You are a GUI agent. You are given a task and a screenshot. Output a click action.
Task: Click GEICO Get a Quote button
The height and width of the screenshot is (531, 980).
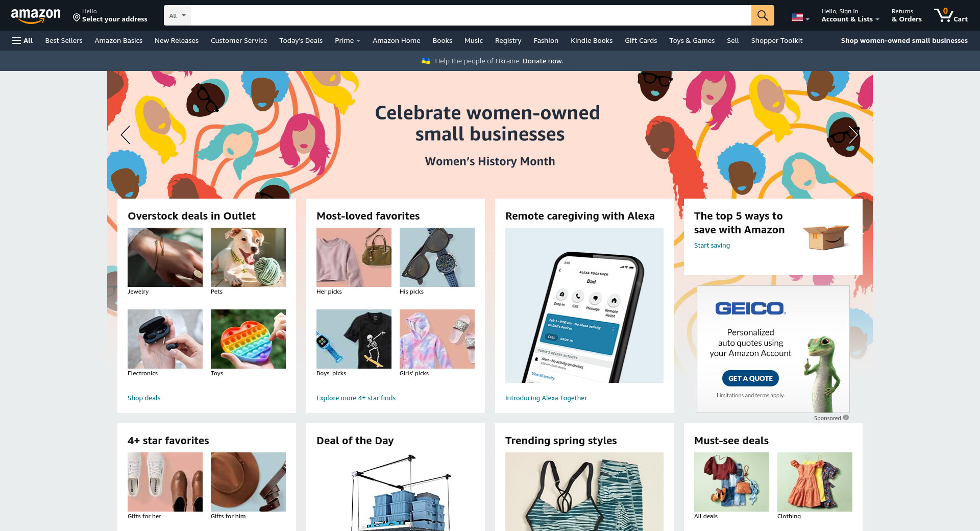point(750,378)
